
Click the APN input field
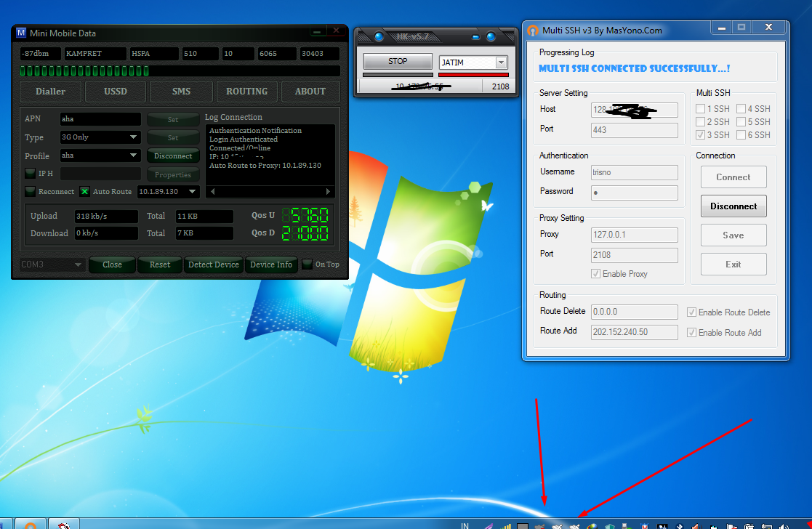100,119
